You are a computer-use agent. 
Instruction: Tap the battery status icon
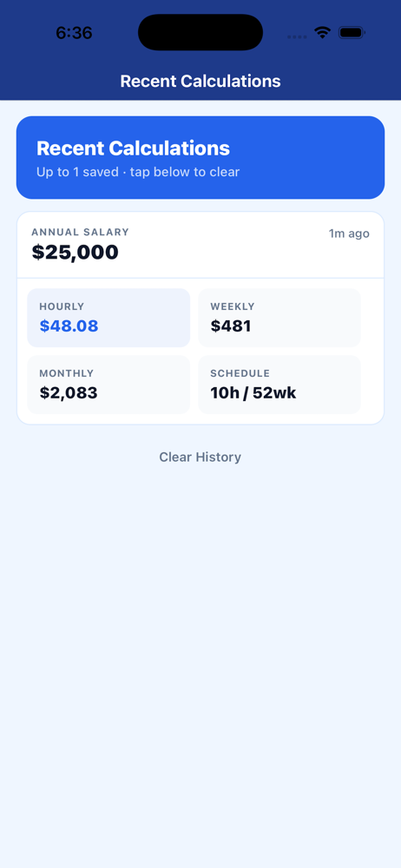pos(352,33)
